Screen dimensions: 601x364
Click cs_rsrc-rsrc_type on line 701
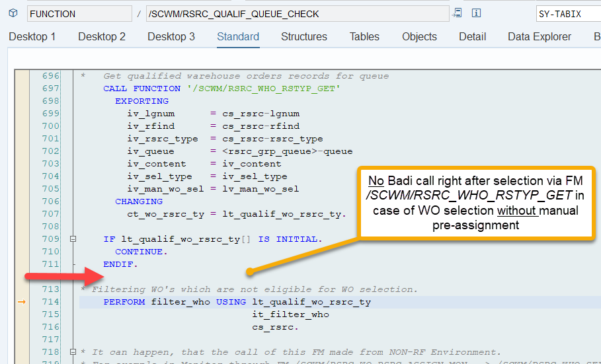[272, 139]
